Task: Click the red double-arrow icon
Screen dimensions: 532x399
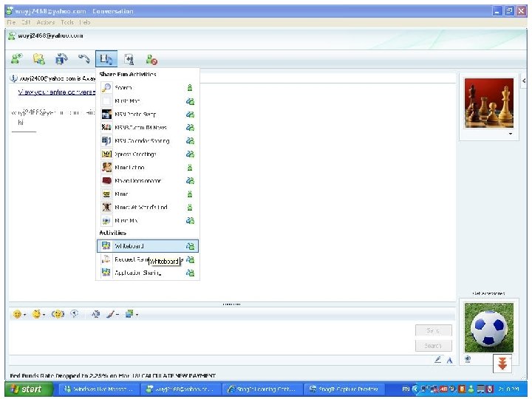Action: (x=502, y=364)
